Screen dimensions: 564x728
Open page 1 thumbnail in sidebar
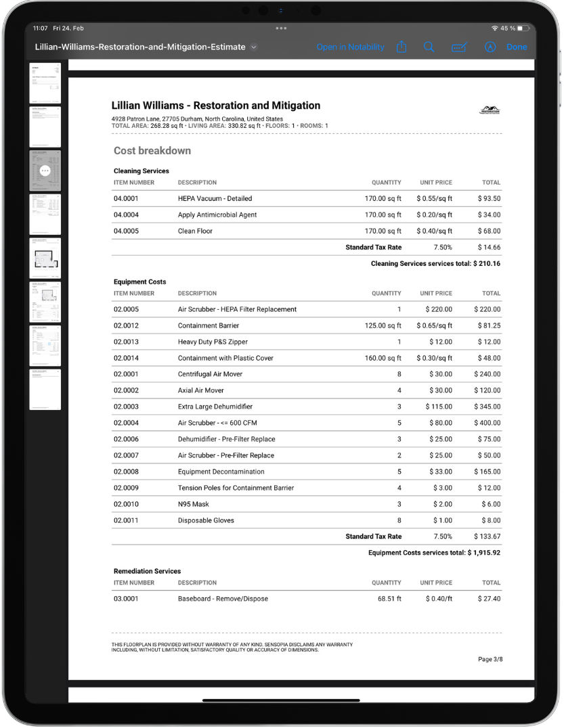click(x=45, y=83)
